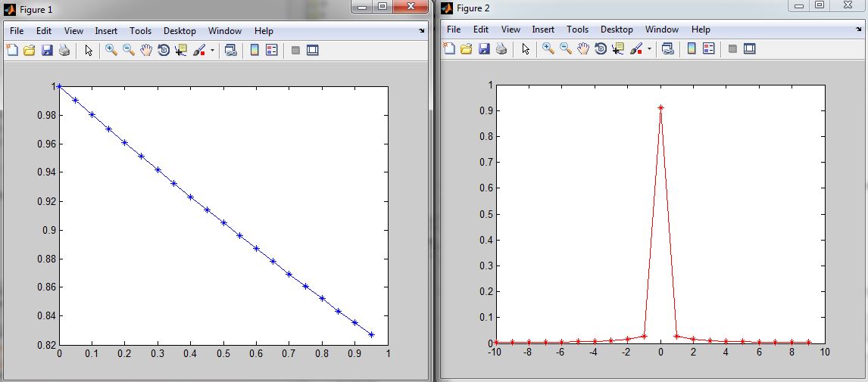
Task: Click Open File icon in Figure 2 toolbar
Action: click(x=466, y=49)
